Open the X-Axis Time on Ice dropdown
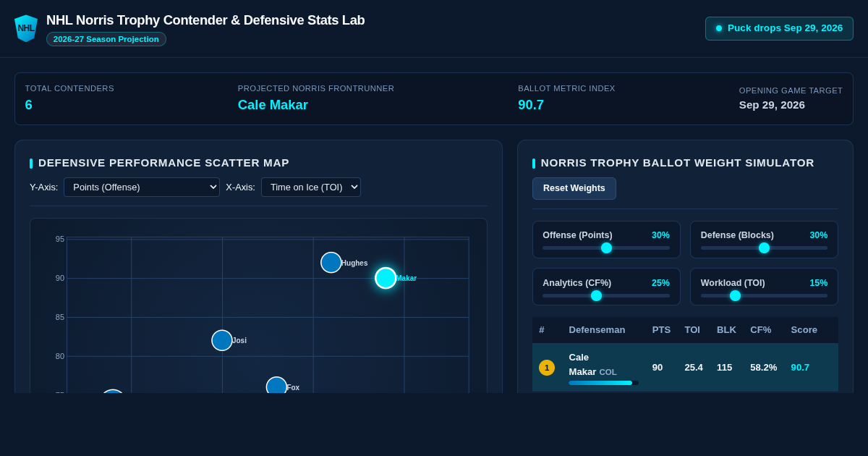868x456 pixels. point(311,187)
